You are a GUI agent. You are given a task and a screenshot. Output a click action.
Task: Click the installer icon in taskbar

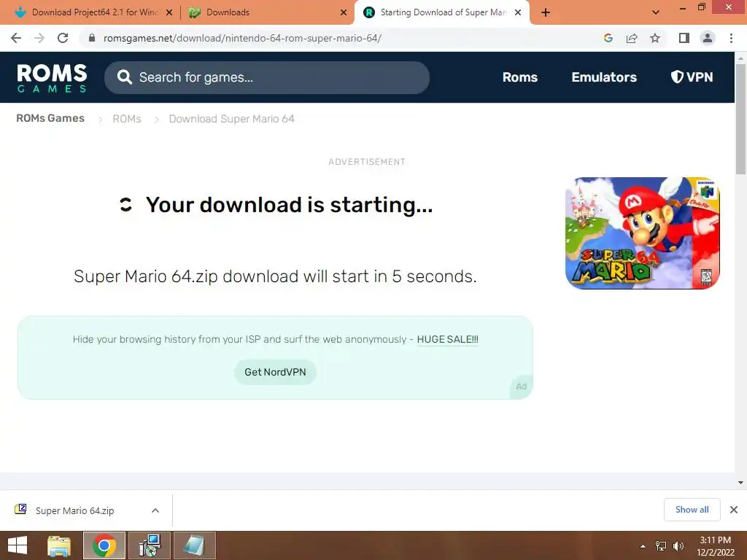(x=150, y=545)
